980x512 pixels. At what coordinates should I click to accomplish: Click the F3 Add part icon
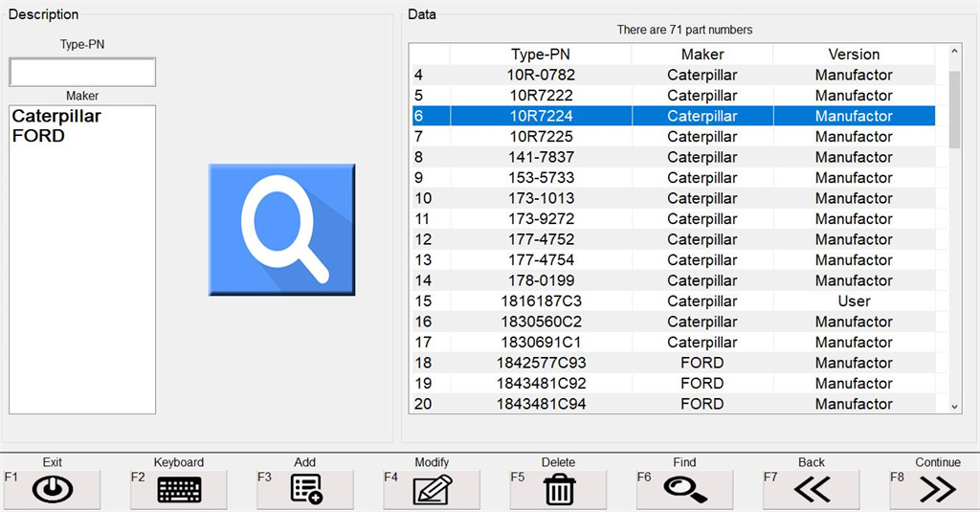[x=305, y=490]
